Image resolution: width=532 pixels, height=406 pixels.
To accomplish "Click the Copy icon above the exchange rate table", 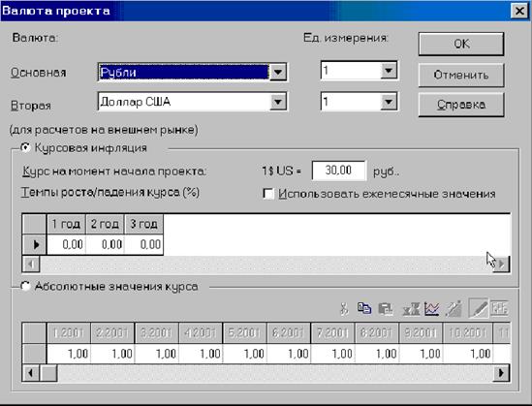I will pos(364,308).
